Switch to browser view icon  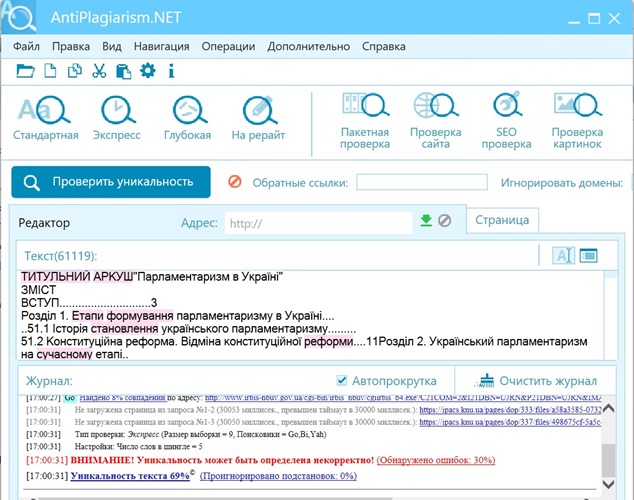click(588, 255)
